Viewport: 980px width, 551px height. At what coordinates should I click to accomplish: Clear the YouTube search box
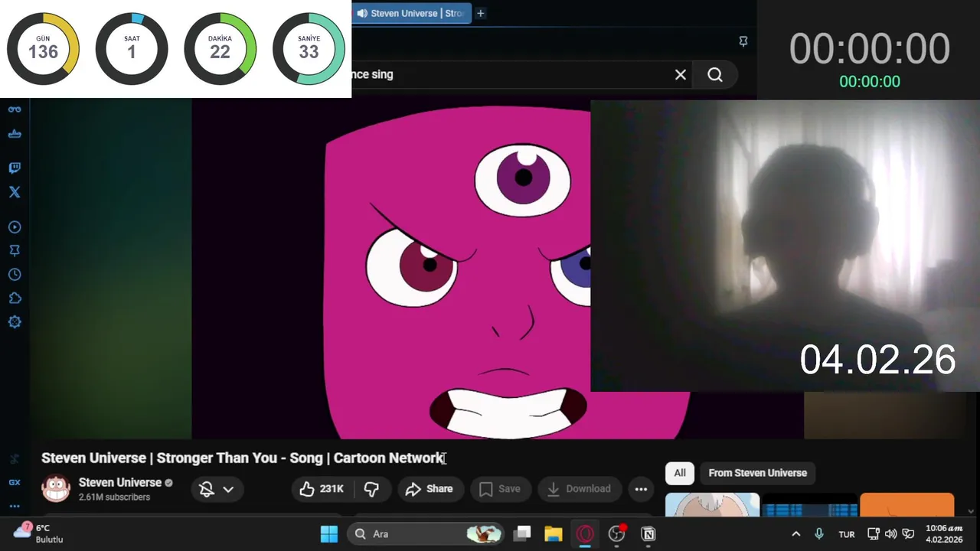(x=680, y=74)
